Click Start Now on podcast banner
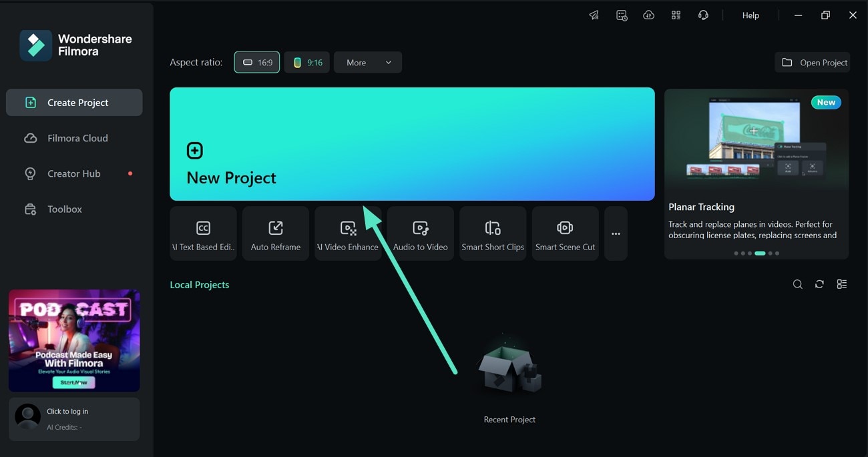868x457 pixels. [74, 382]
